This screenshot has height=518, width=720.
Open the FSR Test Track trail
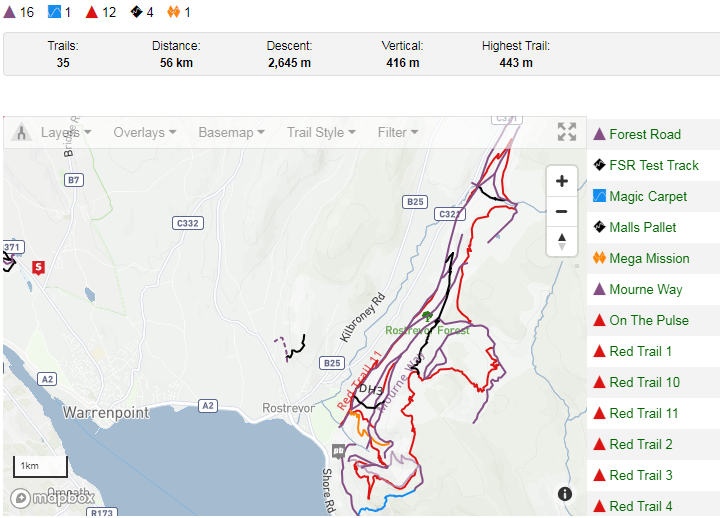coord(654,165)
